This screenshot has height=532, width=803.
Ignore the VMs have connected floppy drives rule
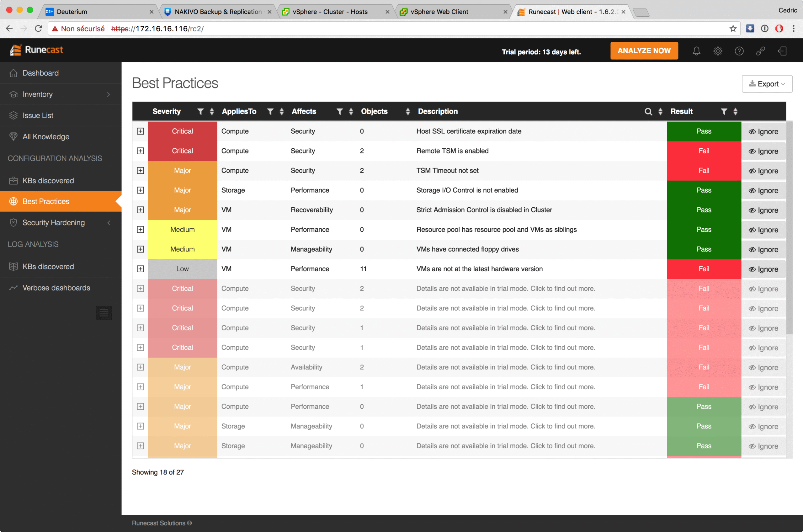(763, 250)
